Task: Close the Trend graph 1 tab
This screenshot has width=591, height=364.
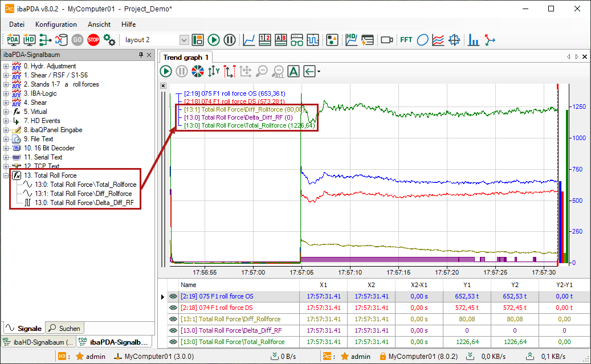Action: pos(585,57)
